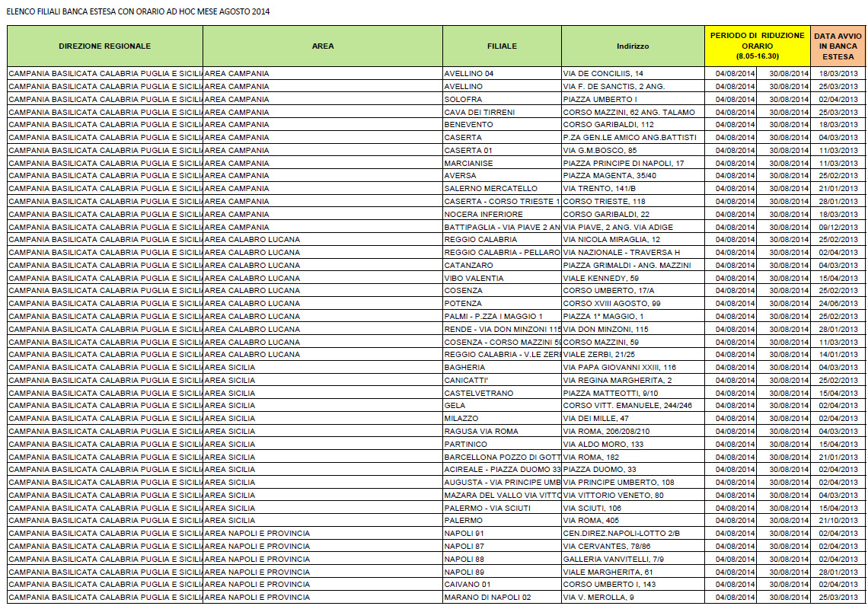The image size is (868, 606).
Task: Select the start date 21/10/2013
Action: point(838,520)
